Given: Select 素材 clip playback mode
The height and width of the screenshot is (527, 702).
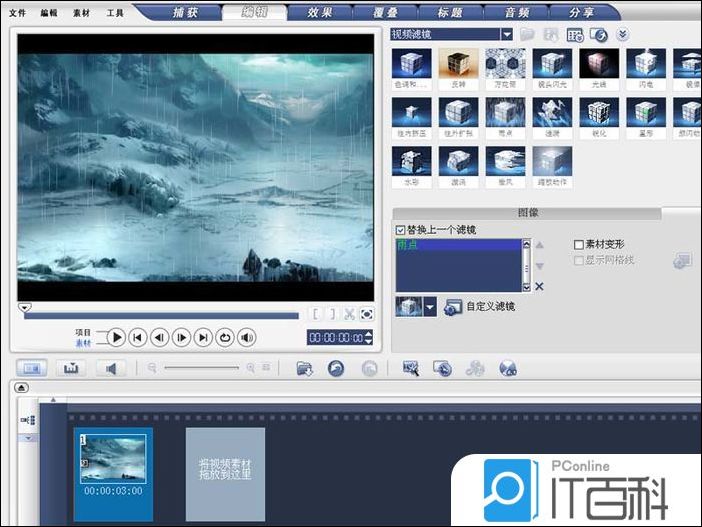Looking at the screenshot, I should tap(83, 343).
